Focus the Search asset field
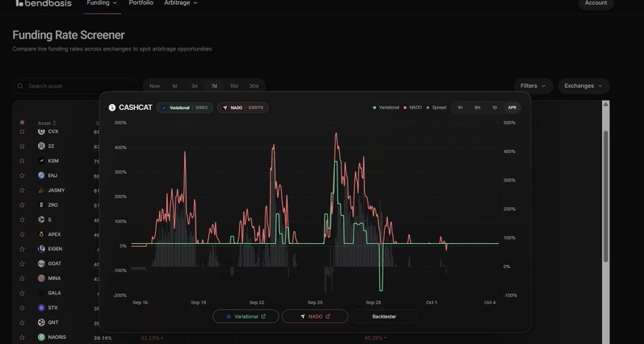 pos(75,87)
